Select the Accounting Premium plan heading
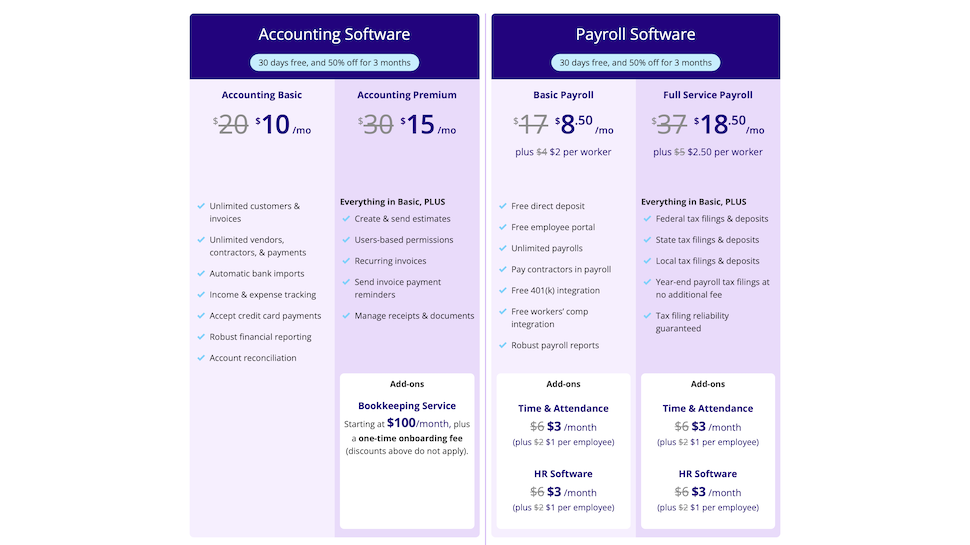Viewport: 970px width, 545px height. click(407, 95)
